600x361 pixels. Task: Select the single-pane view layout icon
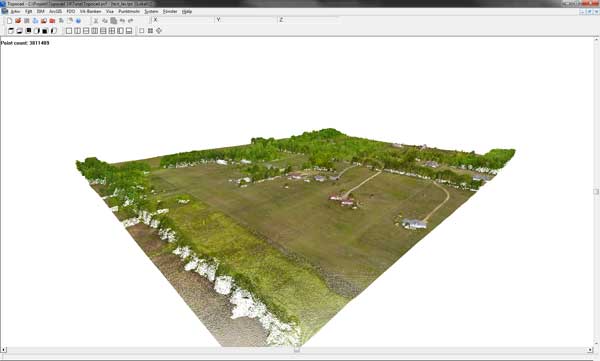(x=69, y=31)
